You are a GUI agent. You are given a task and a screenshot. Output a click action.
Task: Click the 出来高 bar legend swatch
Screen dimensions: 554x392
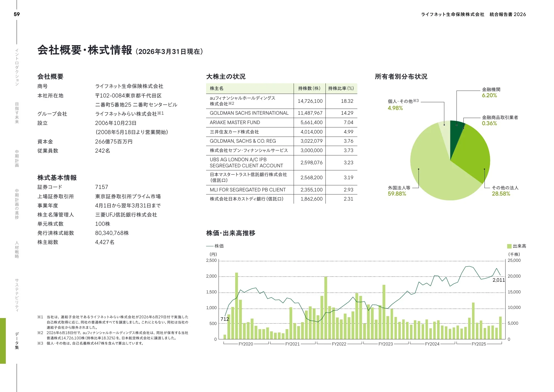509,246
